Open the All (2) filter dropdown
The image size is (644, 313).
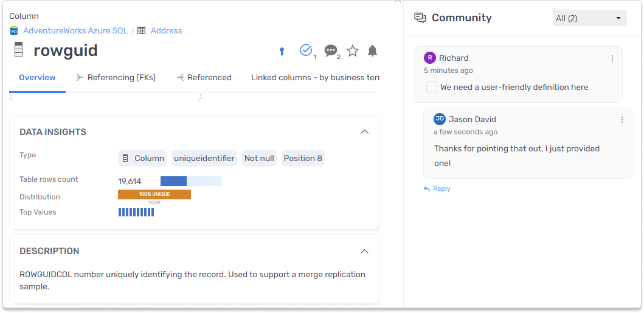point(589,18)
